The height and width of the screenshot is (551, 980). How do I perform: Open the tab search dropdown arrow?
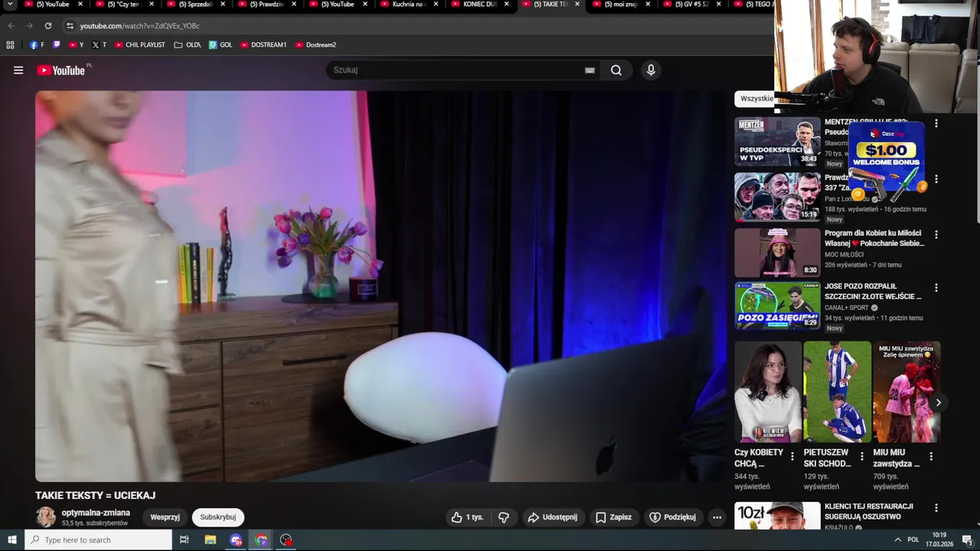click(10, 5)
